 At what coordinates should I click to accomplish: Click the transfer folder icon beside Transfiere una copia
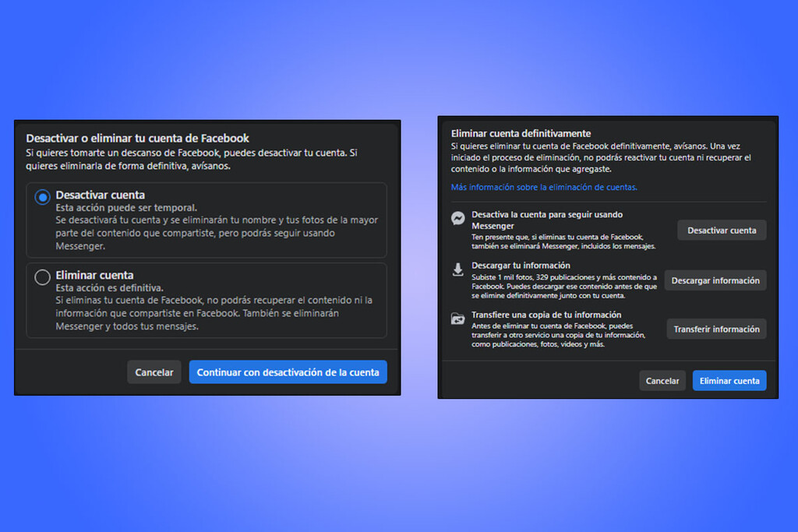click(457, 320)
